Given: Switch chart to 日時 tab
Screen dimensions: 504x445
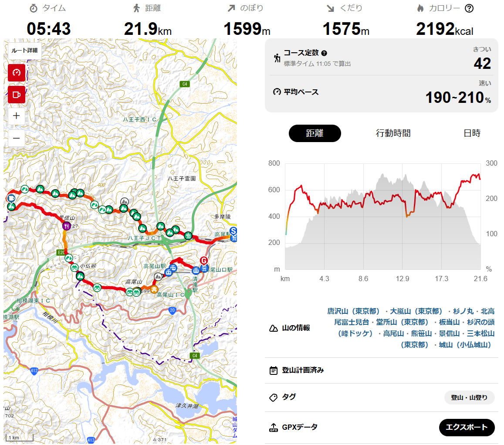Looking at the screenshot, I should [x=472, y=133].
